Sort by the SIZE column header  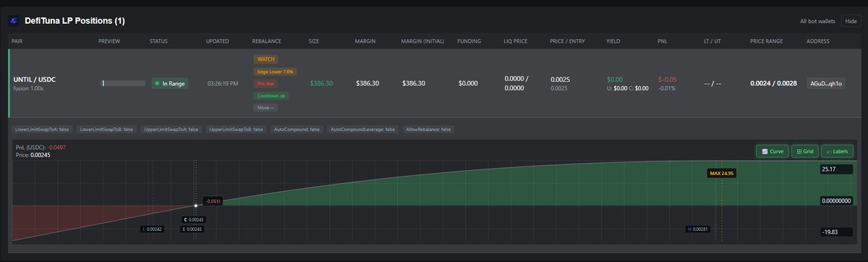(x=314, y=41)
